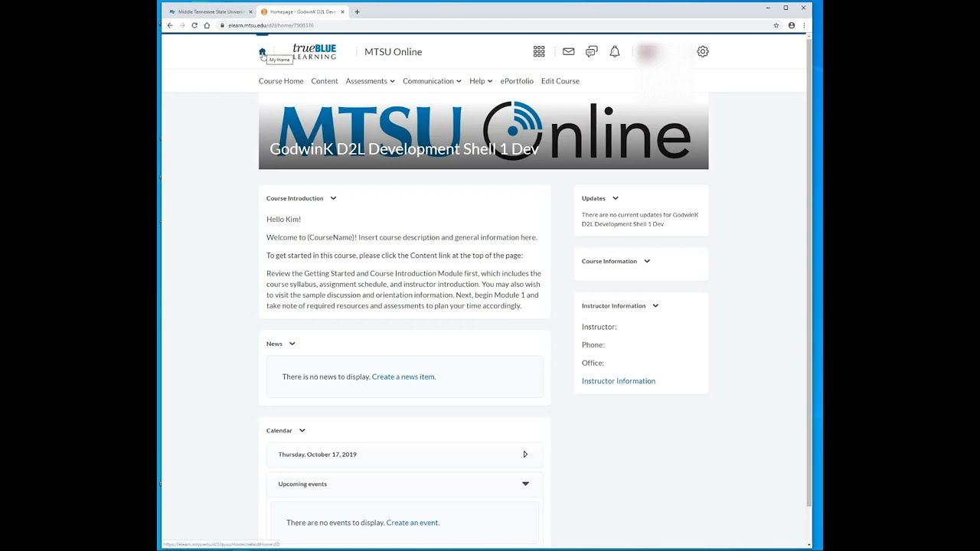Click the Create a news item link
Image resolution: width=980 pixels, height=551 pixels.
[403, 377]
